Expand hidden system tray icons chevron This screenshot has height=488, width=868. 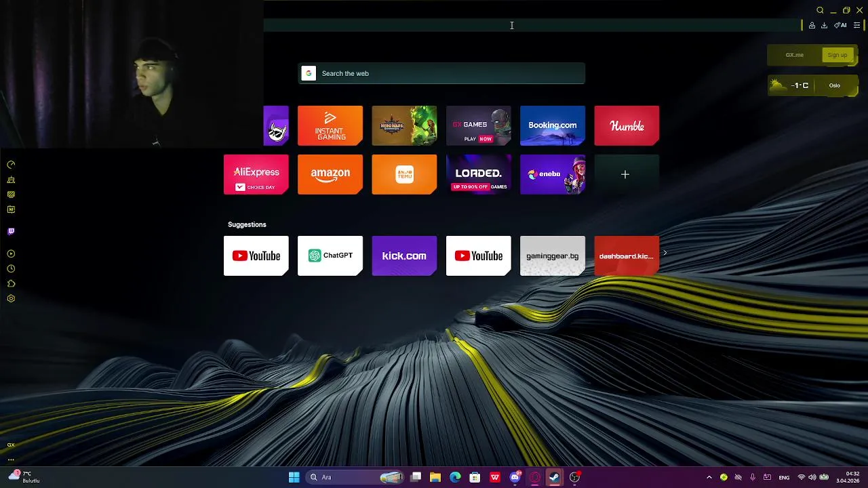pyautogui.click(x=709, y=477)
